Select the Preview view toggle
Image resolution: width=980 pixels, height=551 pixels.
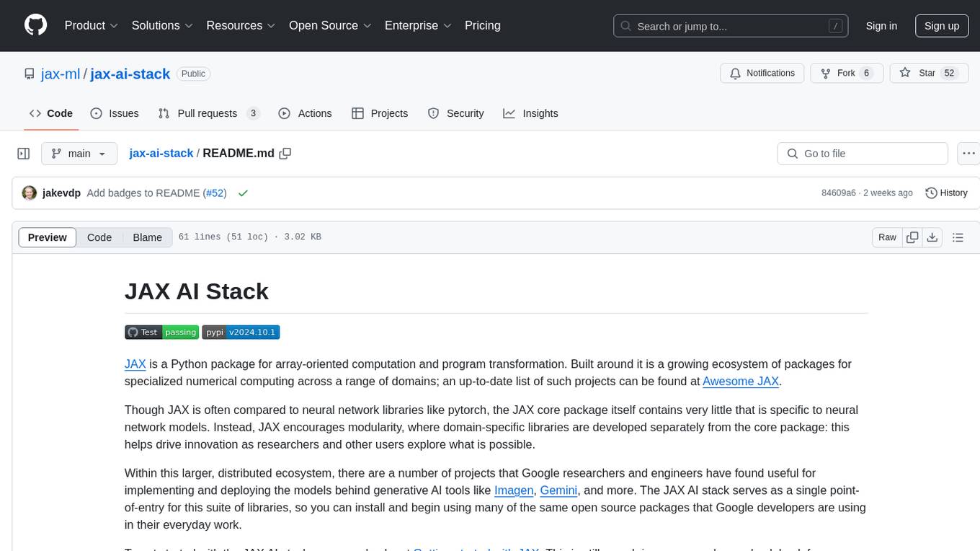click(x=48, y=237)
